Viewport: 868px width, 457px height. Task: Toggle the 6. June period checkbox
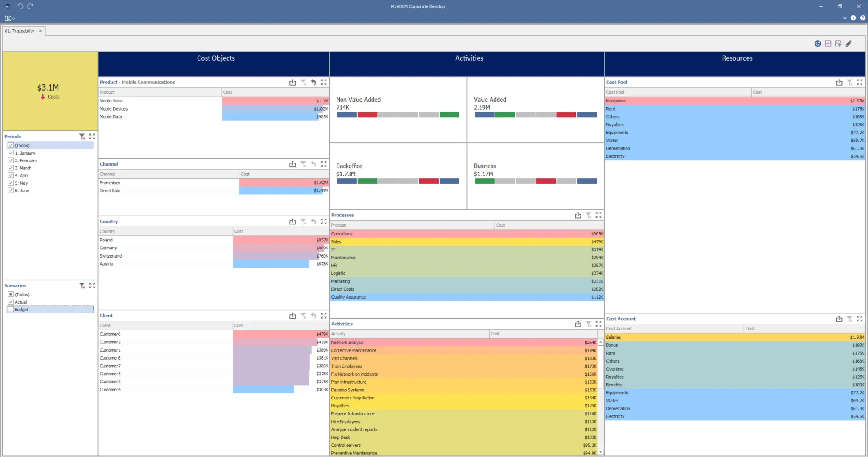coord(11,191)
